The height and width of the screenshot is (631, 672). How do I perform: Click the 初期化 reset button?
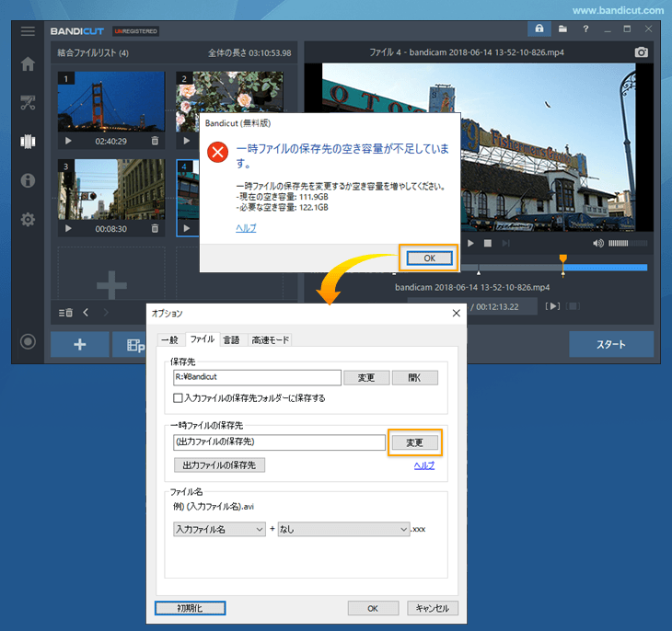click(x=190, y=608)
